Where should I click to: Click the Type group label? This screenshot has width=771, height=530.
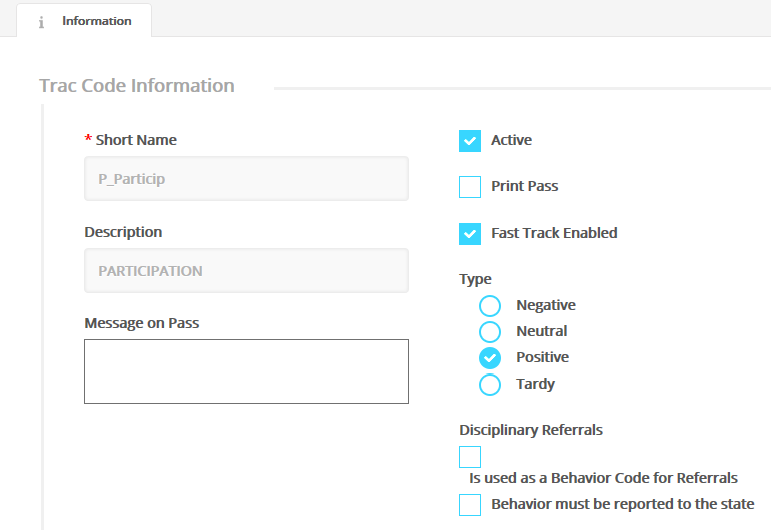tap(475, 279)
